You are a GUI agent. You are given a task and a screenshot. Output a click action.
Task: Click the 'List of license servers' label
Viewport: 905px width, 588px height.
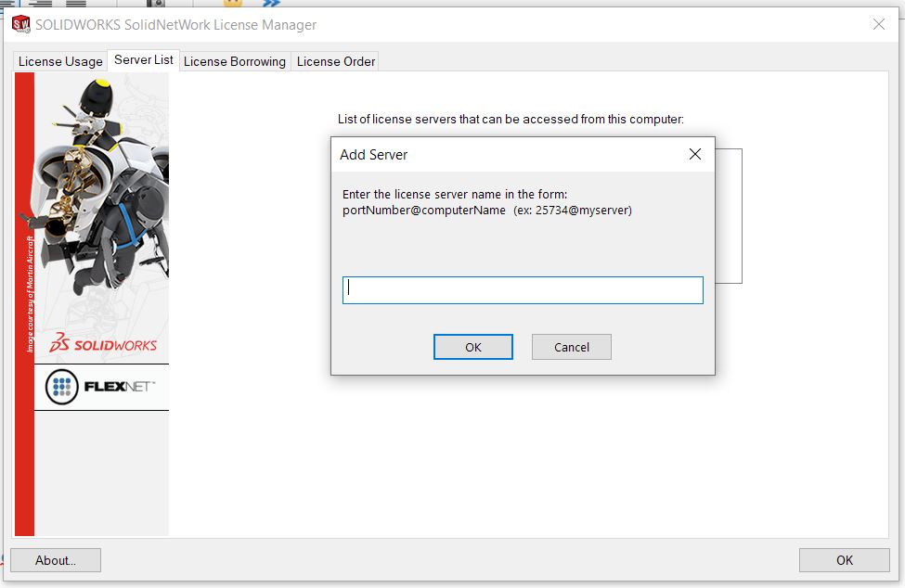coord(511,120)
